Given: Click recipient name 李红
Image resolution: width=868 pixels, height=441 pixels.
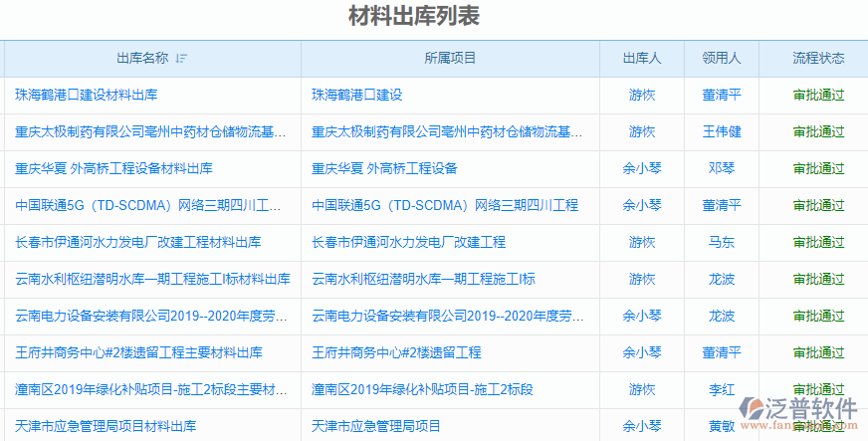Looking at the screenshot, I should [x=722, y=389].
